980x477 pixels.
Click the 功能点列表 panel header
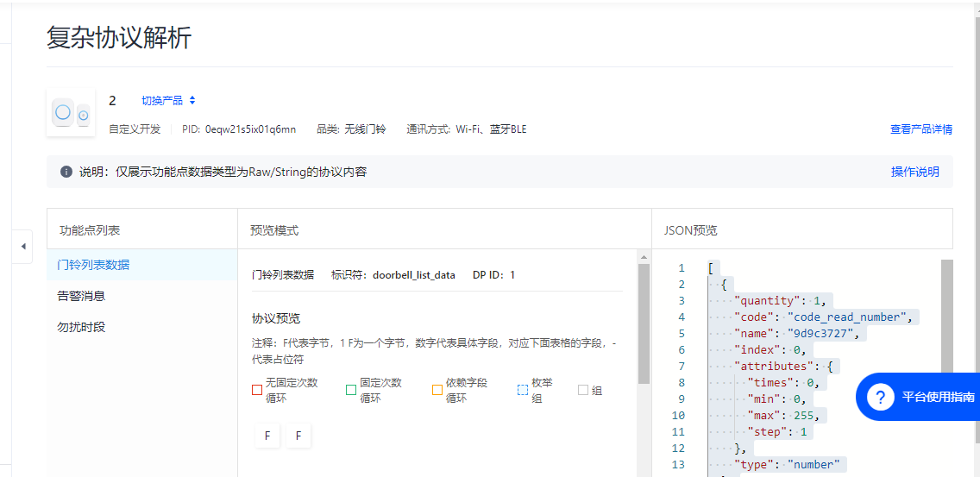tap(90, 230)
